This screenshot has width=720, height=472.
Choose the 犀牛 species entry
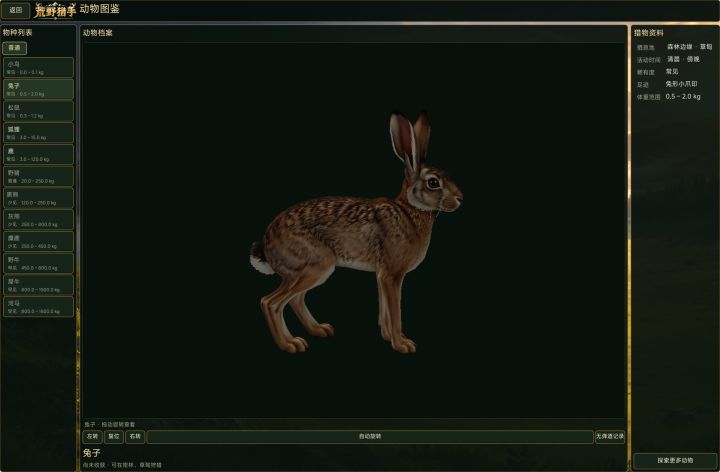coord(39,285)
